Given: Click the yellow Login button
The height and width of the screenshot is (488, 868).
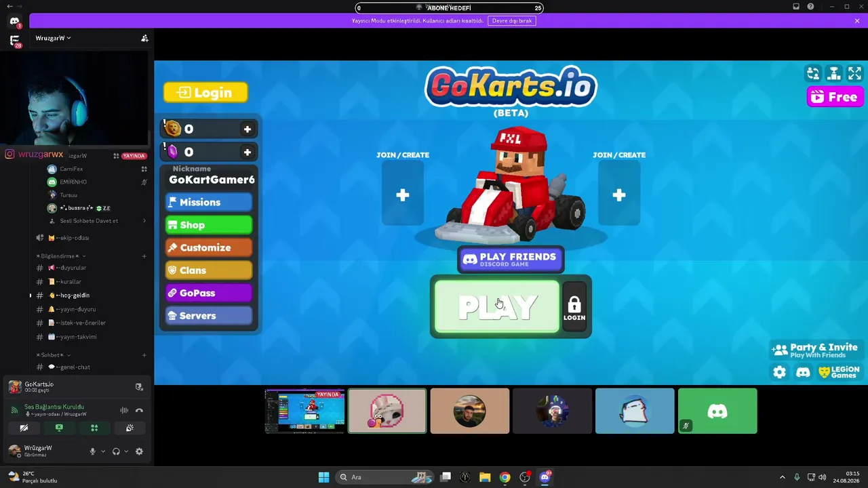Looking at the screenshot, I should [x=205, y=93].
